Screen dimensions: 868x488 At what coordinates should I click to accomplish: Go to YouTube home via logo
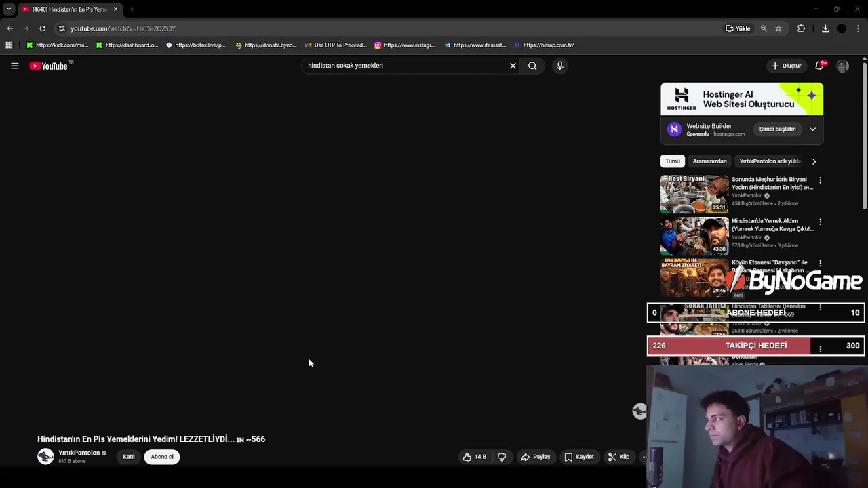49,66
